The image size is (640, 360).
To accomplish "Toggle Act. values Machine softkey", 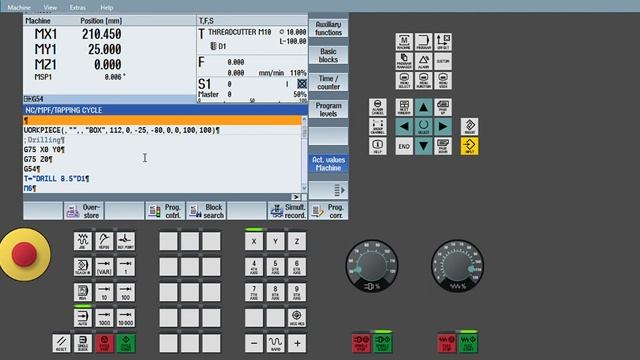I will 328,164.
